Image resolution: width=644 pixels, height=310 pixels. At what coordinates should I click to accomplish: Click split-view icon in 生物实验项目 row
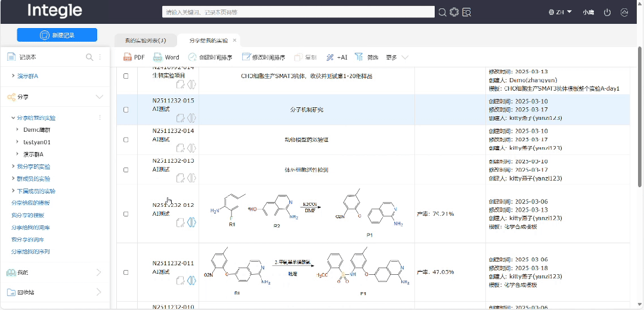point(191,85)
